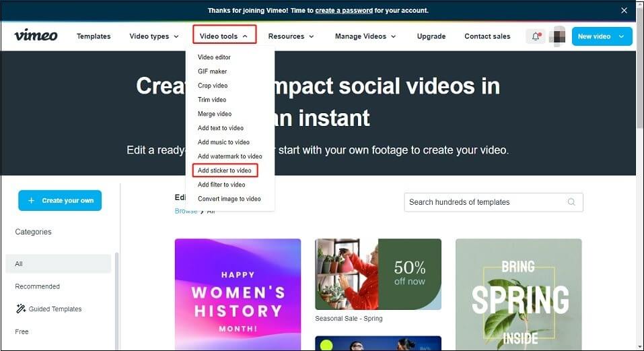Follow the create a password link
The image size is (644, 351).
344,10
